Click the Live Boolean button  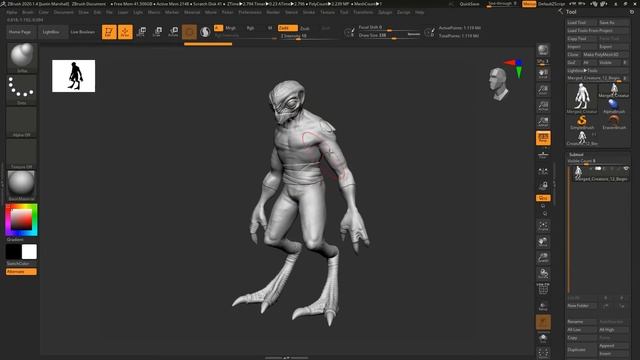tap(82, 32)
